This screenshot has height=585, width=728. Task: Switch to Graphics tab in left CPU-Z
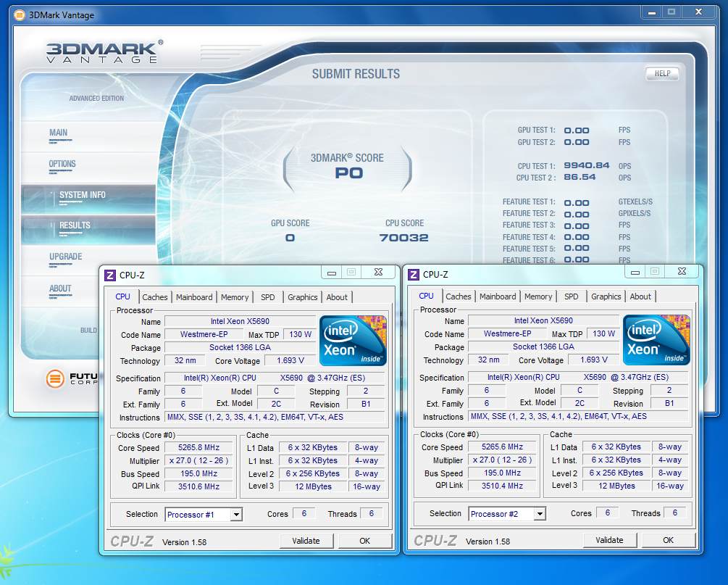tap(302, 297)
